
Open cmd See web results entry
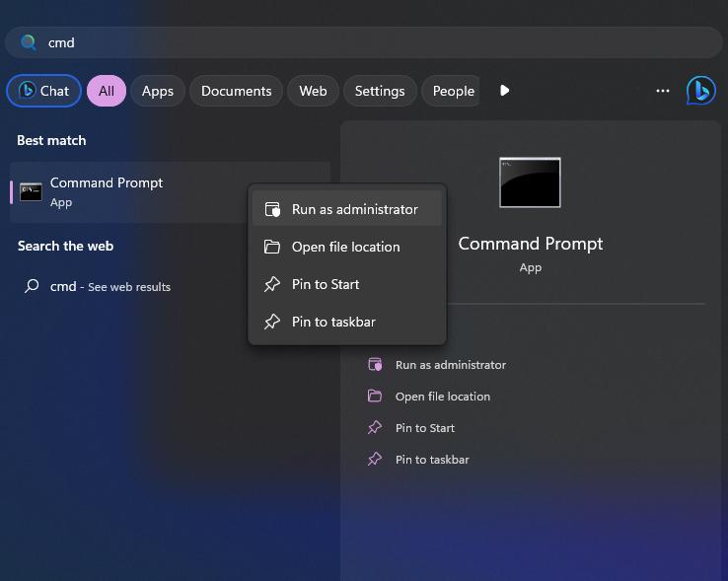tap(110, 286)
